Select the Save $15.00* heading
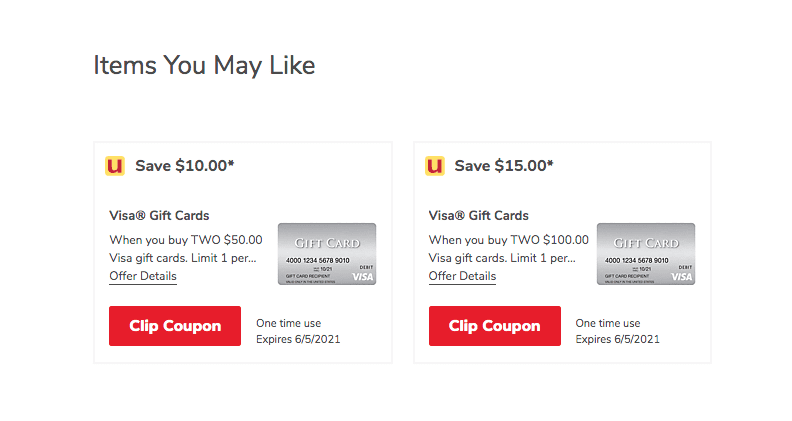The width and height of the screenshot is (792, 421). [504, 166]
